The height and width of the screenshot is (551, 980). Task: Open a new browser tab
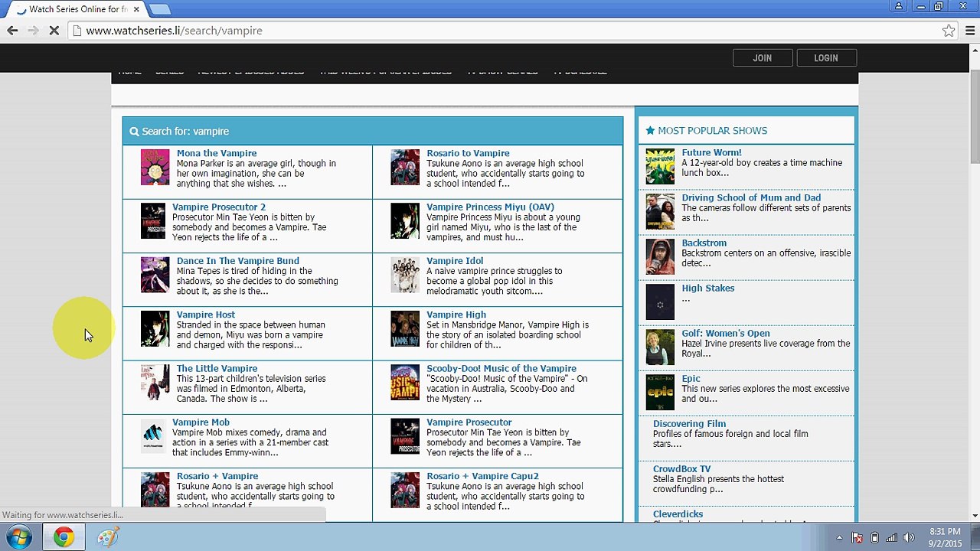pyautogui.click(x=159, y=9)
